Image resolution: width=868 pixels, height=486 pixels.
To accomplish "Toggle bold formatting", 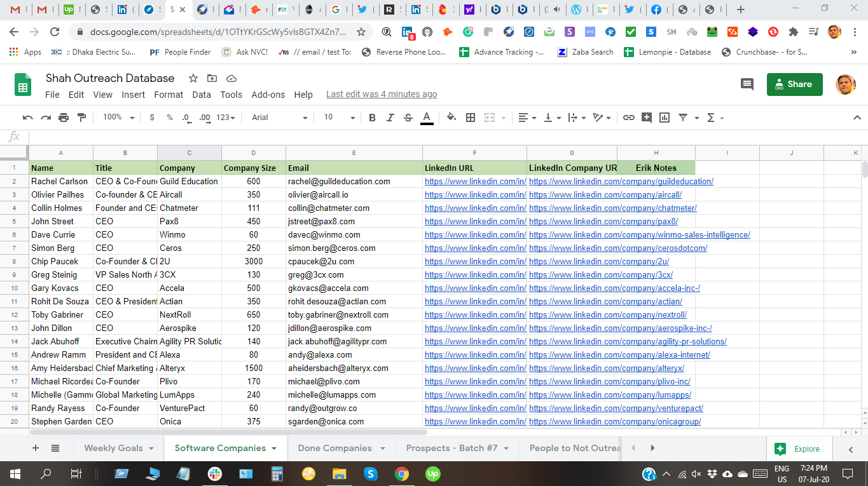I will click(373, 118).
